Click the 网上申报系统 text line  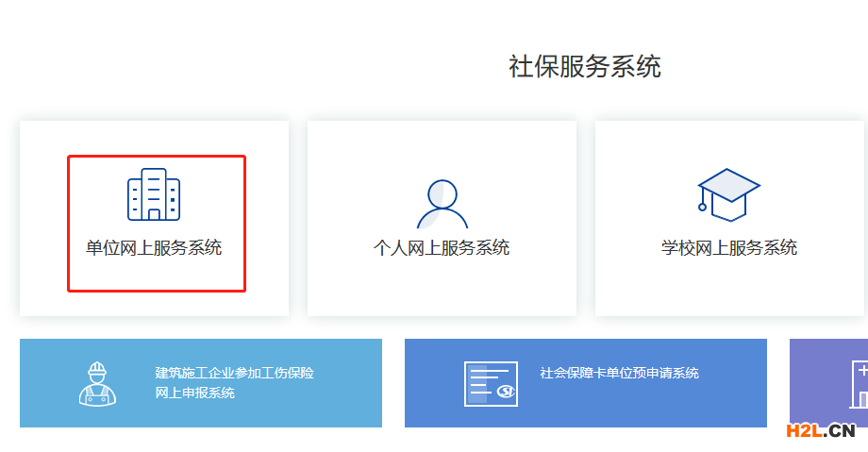click(x=194, y=393)
